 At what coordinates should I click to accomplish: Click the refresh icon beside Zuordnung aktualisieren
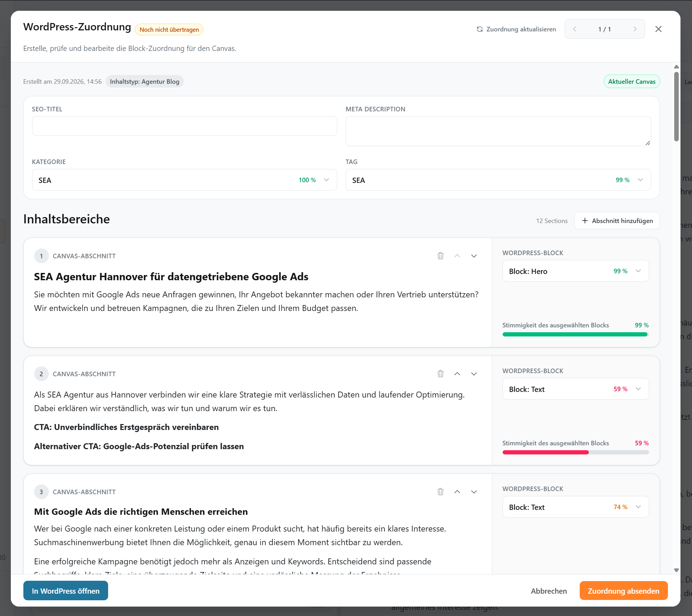480,29
